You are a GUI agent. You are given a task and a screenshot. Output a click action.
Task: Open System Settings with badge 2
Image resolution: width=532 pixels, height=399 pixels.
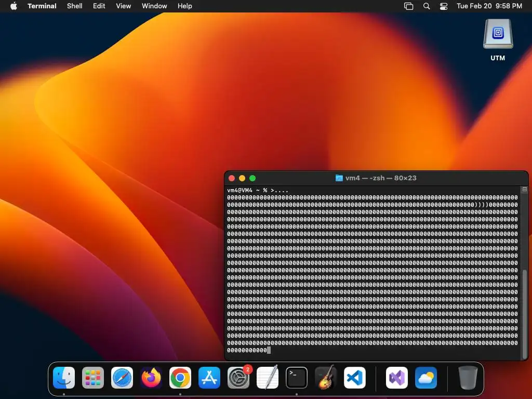pyautogui.click(x=238, y=378)
